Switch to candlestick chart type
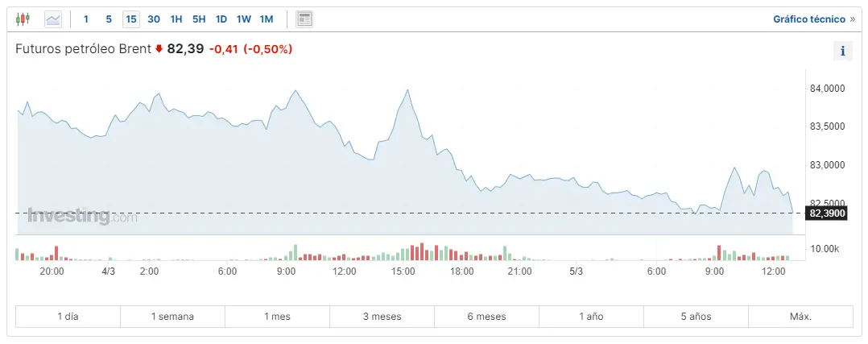The height and width of the screenshot is (344, 868). [x=23, y=19]
